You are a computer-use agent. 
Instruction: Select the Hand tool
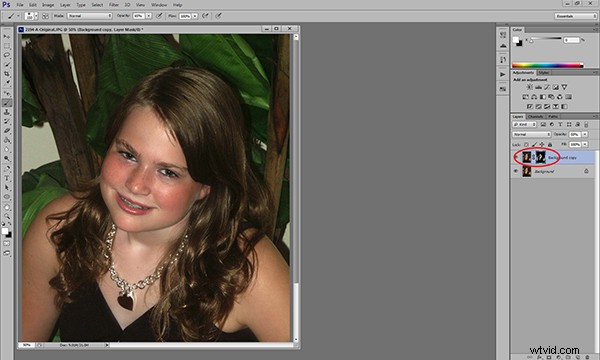[7, 207]
